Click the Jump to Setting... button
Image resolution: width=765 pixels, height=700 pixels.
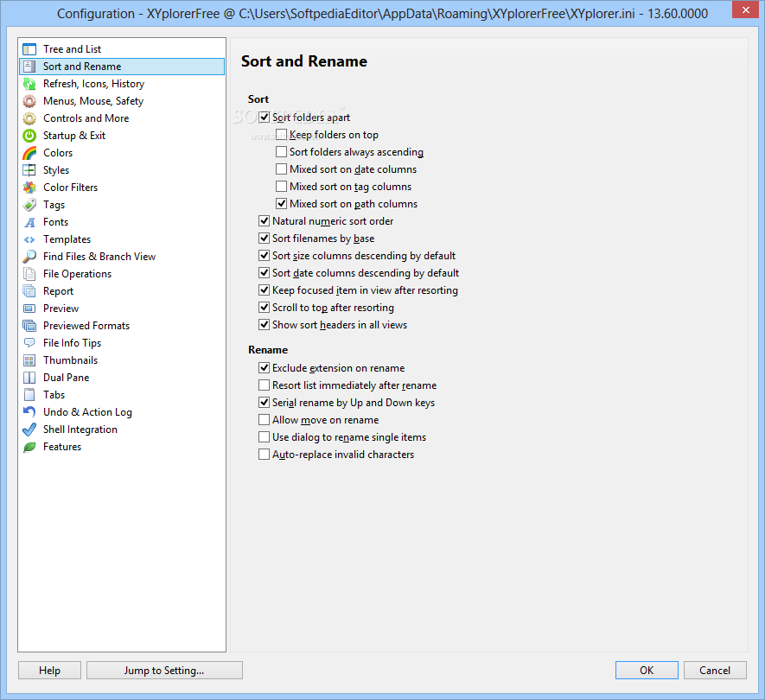click(x=164, y=671)
